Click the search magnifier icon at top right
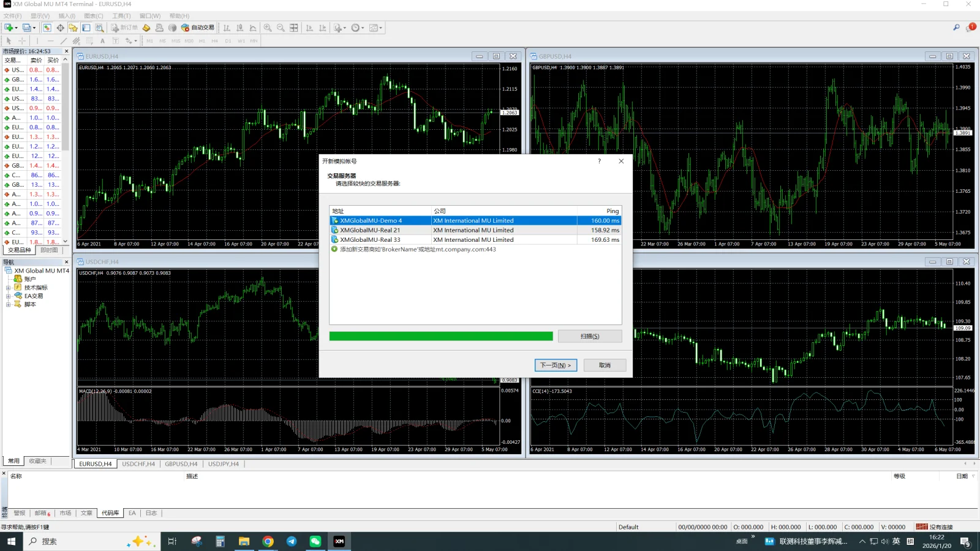The image size is (980, 551). [x=956, y=28]
